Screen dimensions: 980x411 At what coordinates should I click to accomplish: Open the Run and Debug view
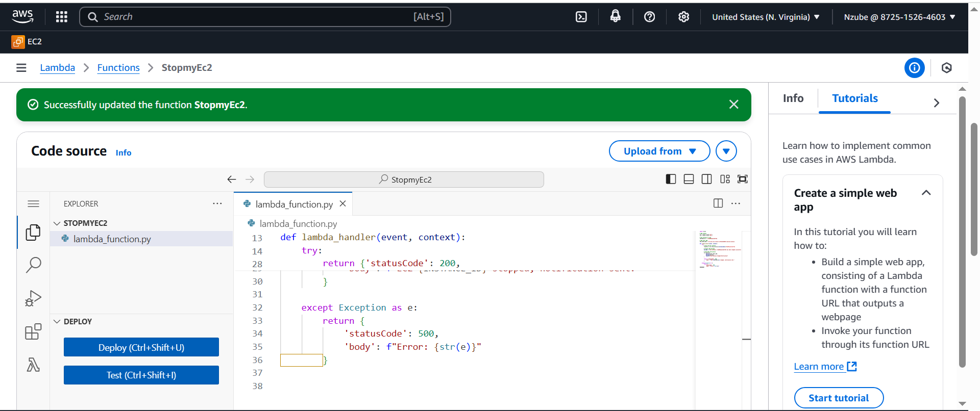pyautogui.click(x=33, y=298)
